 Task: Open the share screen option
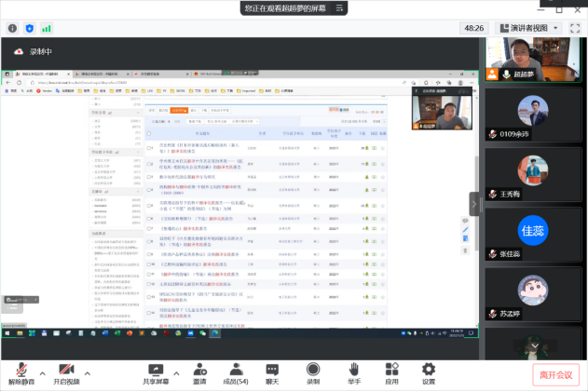156,370
